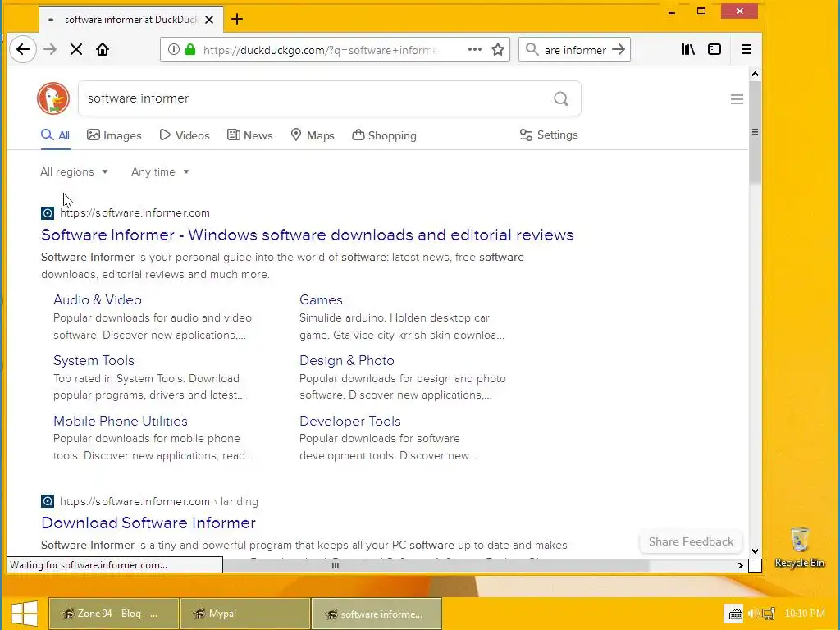Screen dimensions: 840x630
Task: Select the All search tab
Action: coord(55,135)
